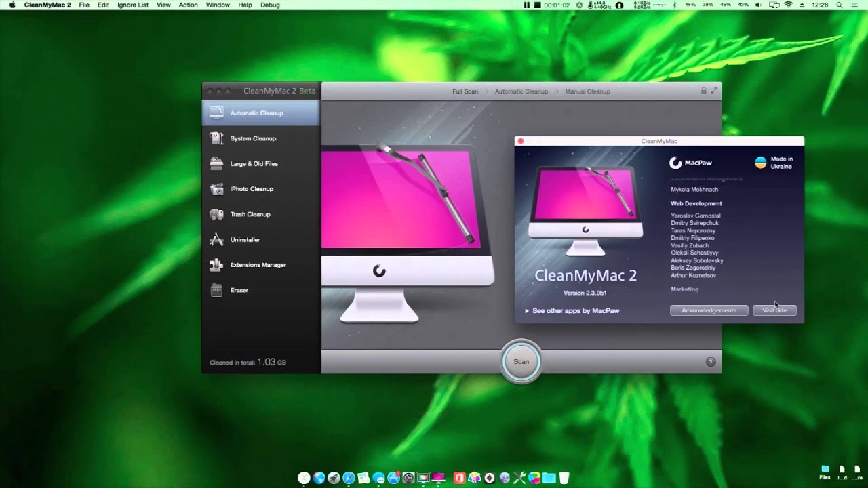Open the Window menu
Screen dimensions: 868x488
pyautogui.click(x=218, y=5)
